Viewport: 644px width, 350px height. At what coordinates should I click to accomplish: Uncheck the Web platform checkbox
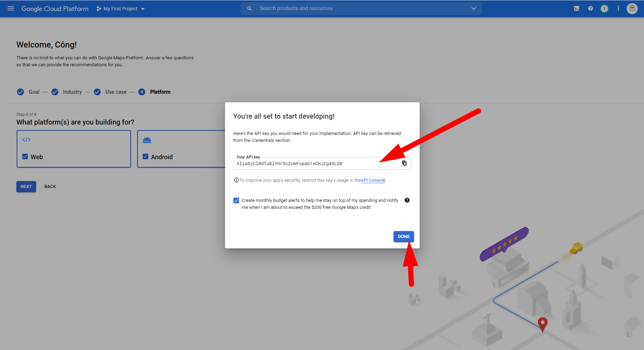[25, 156]
